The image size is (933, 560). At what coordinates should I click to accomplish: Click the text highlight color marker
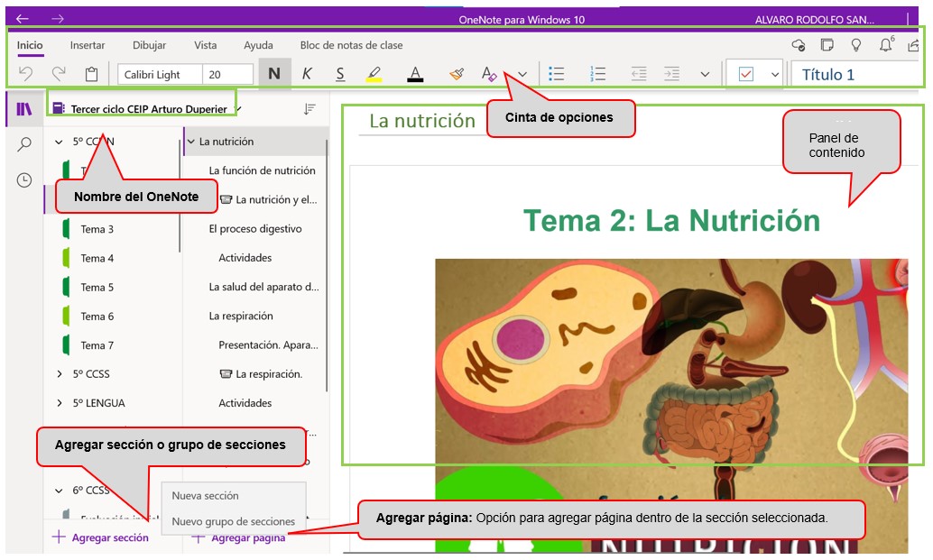tap(374, 75)
